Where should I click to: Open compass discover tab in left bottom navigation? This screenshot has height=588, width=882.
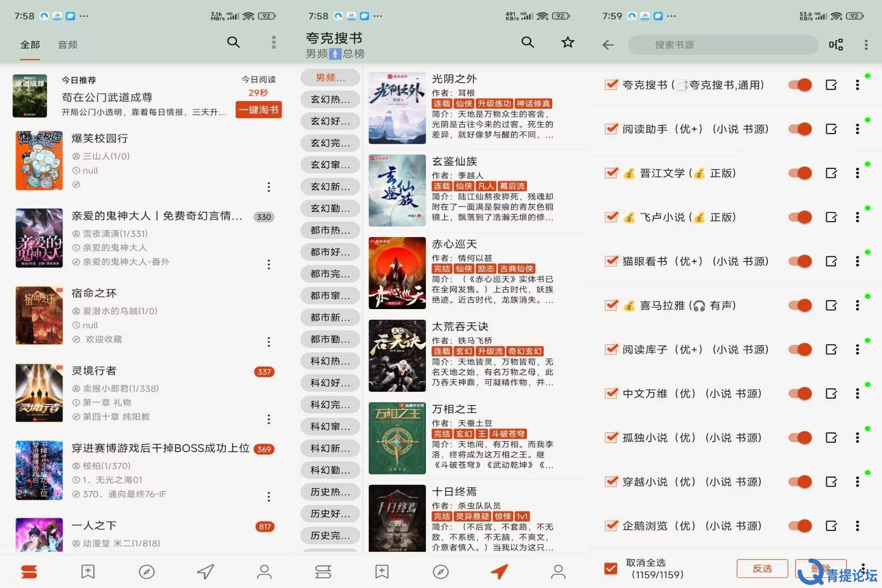point(147,571)
